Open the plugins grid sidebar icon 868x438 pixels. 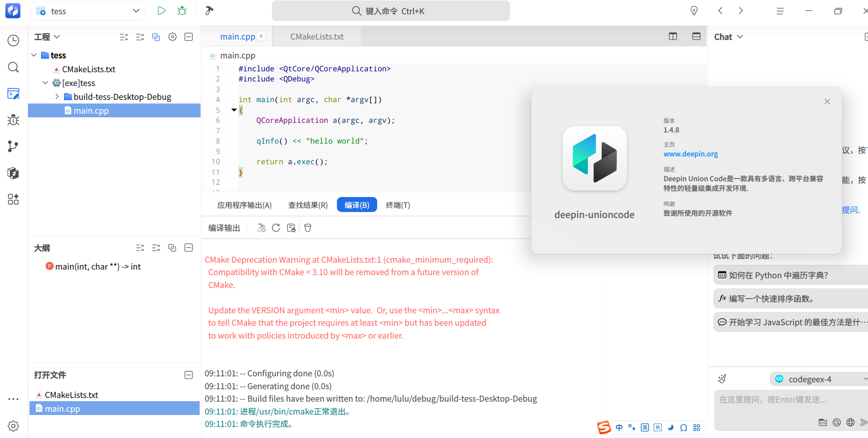click(13, 199)
